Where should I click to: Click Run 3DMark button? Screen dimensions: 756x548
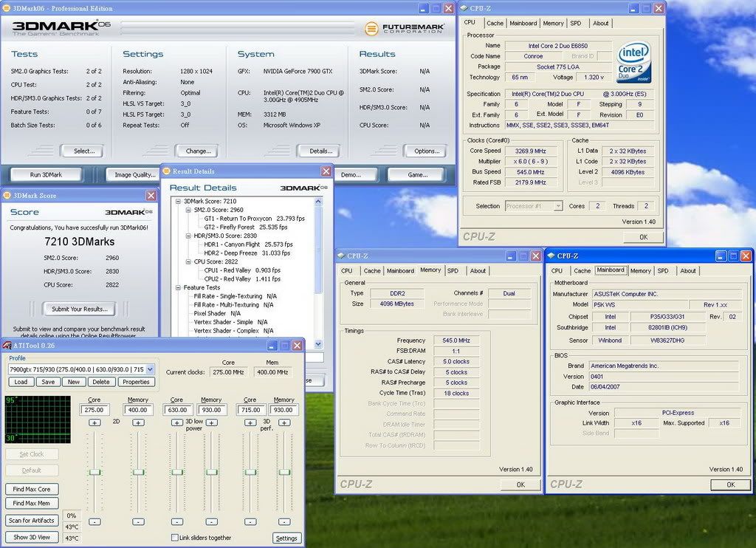click(46, 174)
